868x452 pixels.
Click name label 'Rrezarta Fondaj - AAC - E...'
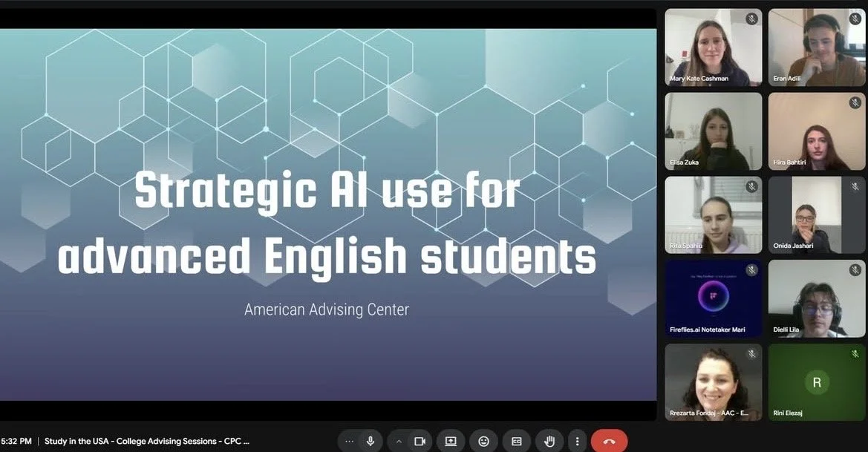708,413
